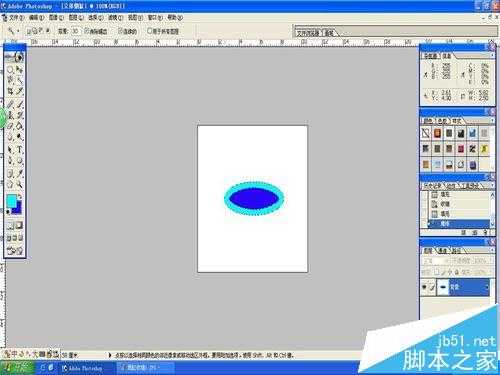Select the Notes tool
Viewport: 500px width, 375px height.
tap(10, 173)
